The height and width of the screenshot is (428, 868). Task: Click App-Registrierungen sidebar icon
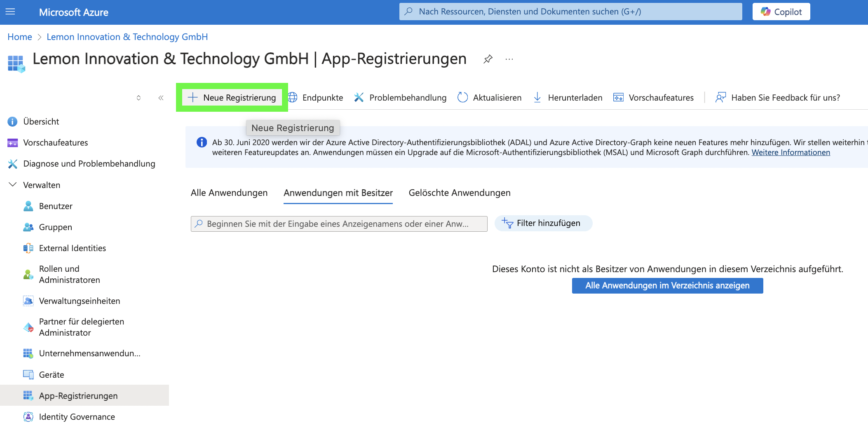point(28,396)
